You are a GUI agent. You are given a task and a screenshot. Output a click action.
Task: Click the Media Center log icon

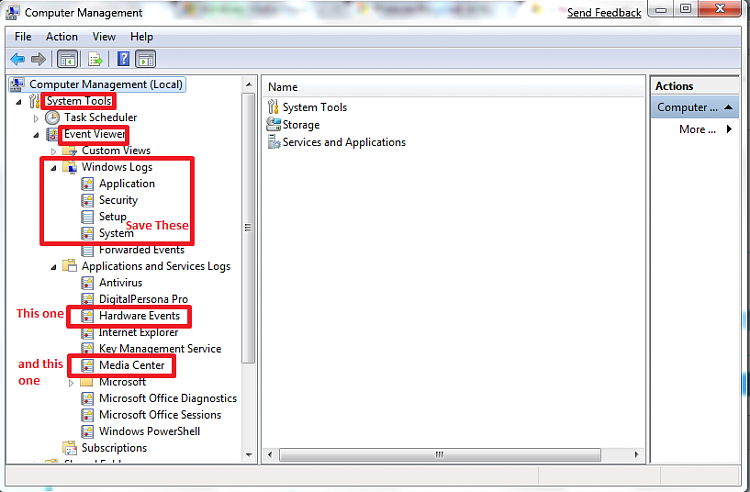click(x=87, y=365)
